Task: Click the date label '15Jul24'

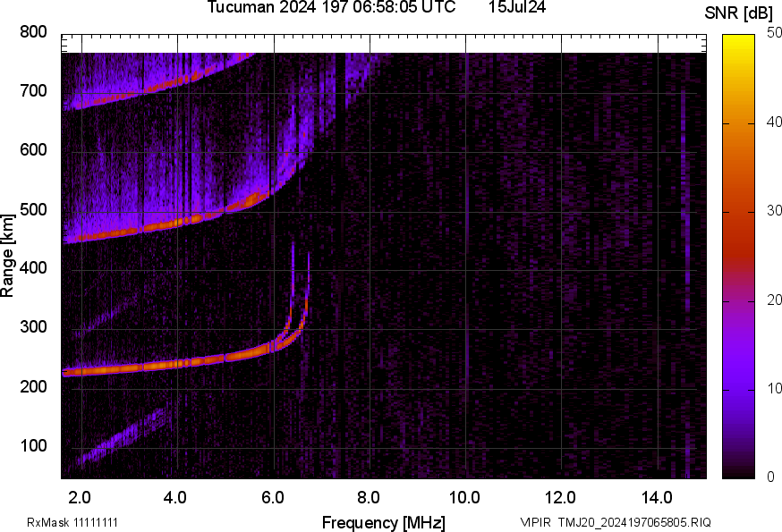Action: tap(517, 7)
